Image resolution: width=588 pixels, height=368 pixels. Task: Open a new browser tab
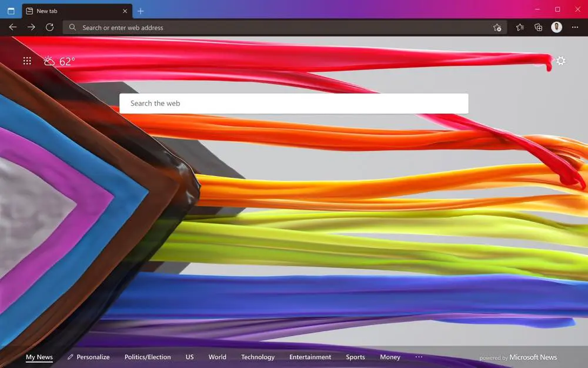coord(140,10)
